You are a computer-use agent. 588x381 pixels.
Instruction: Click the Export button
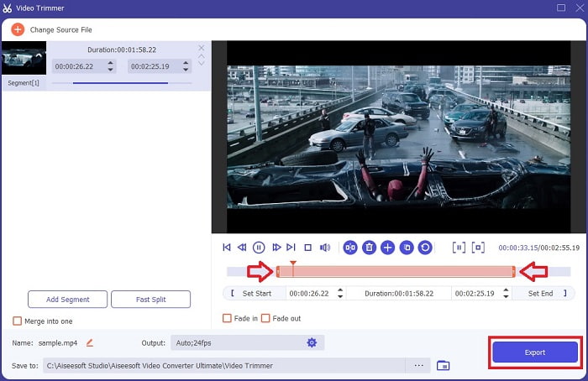pyautogui.click(x=535, y=352)
